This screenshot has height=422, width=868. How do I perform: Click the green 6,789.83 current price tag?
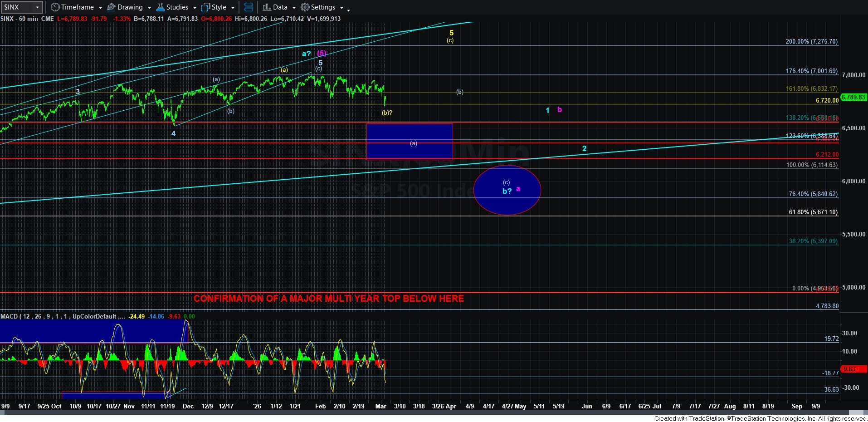(853, 97)
